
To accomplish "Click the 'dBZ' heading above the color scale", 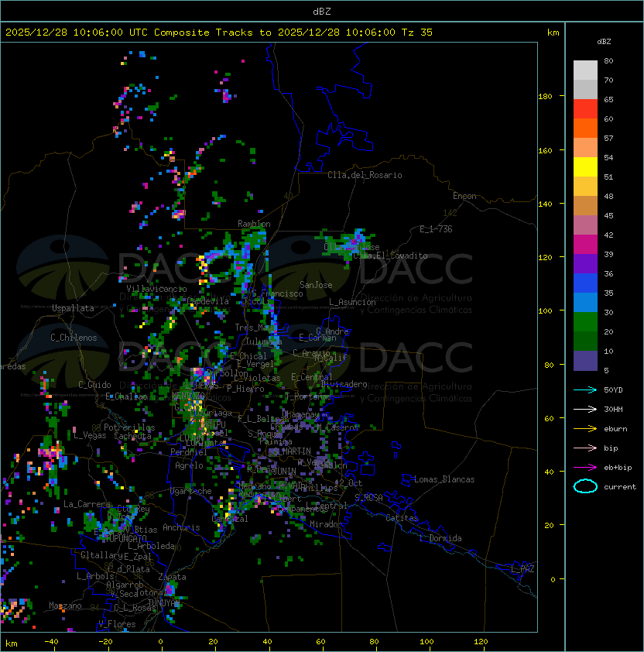I will (x=604, y=42).
